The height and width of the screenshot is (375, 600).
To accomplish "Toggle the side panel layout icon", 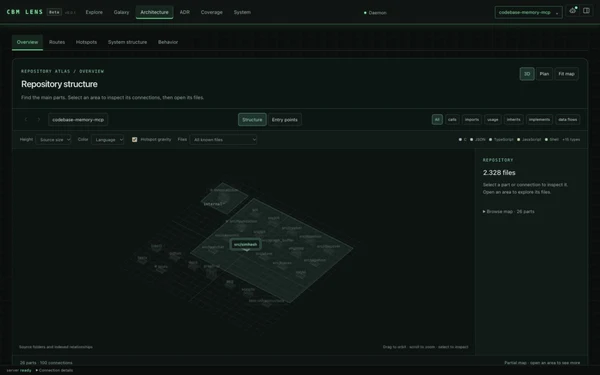I will 586,11.
